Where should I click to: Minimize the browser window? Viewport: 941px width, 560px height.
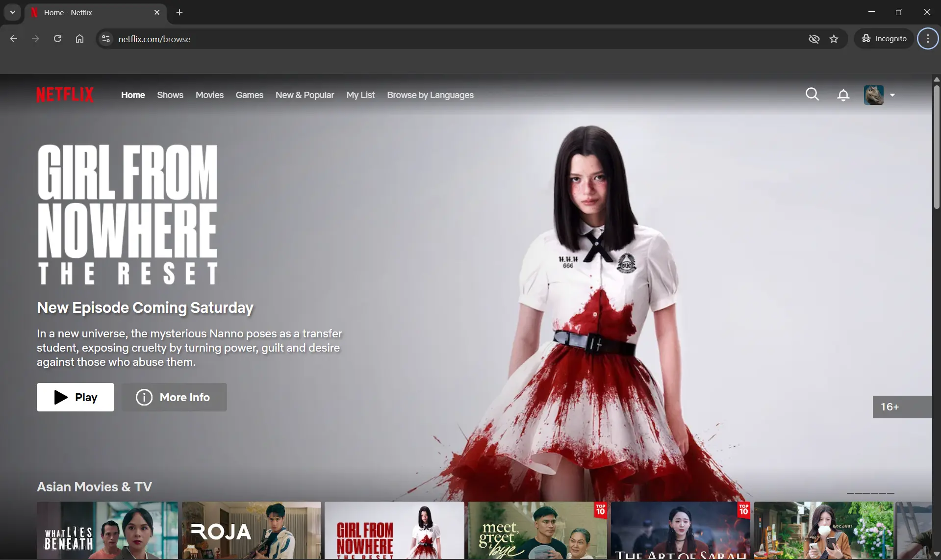pos(871,12)
